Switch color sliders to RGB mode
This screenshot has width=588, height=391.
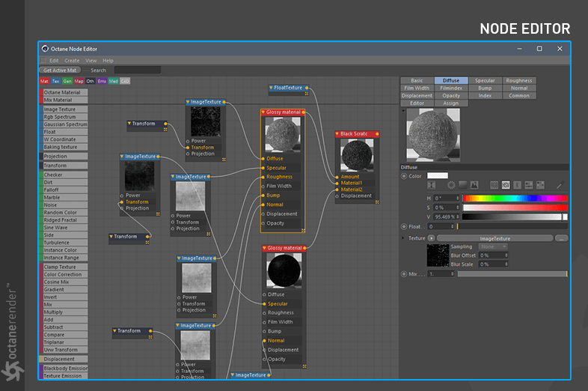[494, 185]
